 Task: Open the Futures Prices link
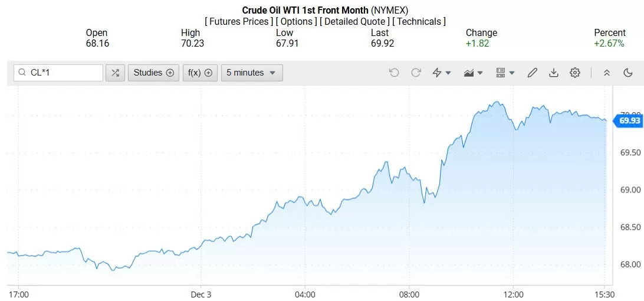239,21
